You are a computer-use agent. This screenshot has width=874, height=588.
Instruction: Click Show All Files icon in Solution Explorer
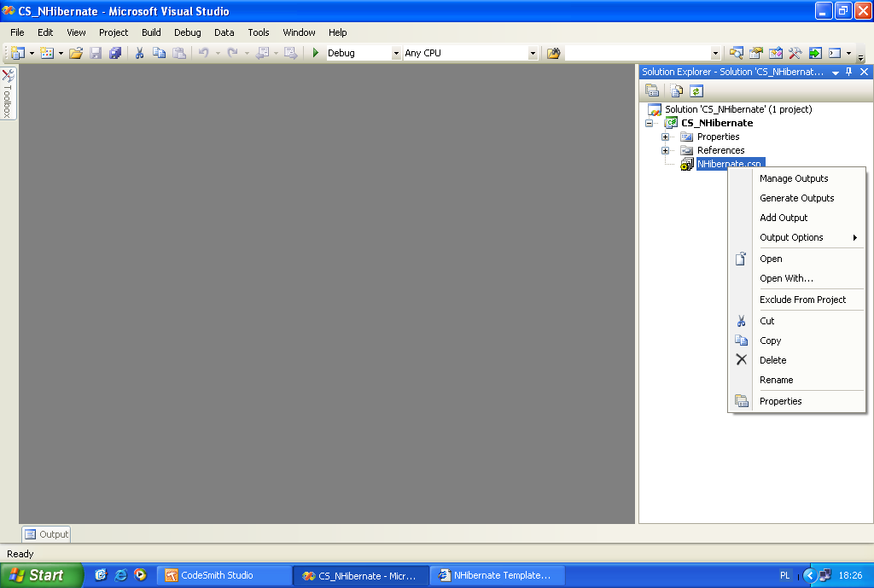point(677,90)
